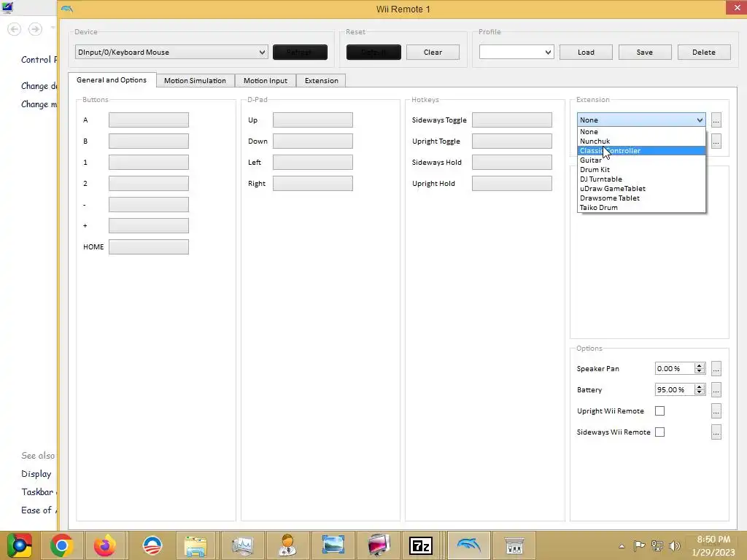Image resolution: width=747 pixels, height=560 pixels.
Task: Click the Load profile button
Action: coord(586,52)
